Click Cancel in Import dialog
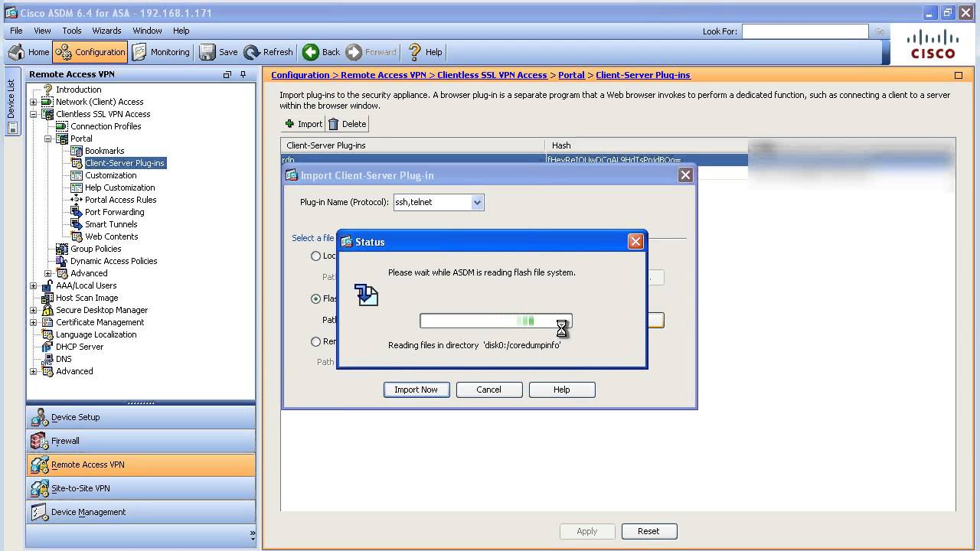Image resolution: width=980 pixels, height=551 pixels. (x=488, y=390)
